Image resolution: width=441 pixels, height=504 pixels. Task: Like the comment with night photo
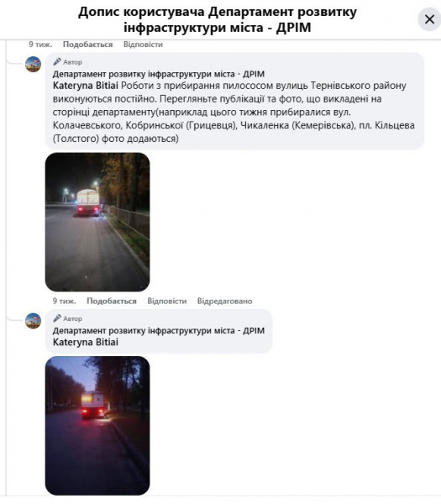[112, 302]
